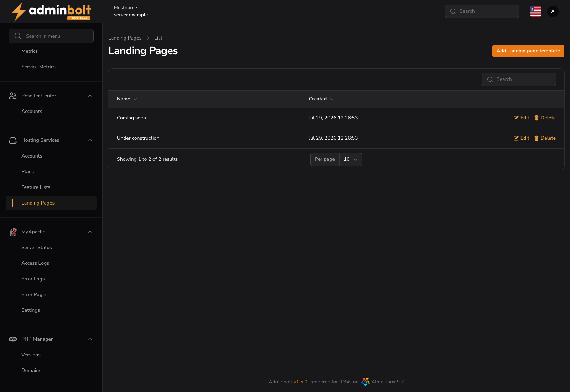Sort table by Name column
Viewport: 570px width, 392px height.
pos(127,99)
